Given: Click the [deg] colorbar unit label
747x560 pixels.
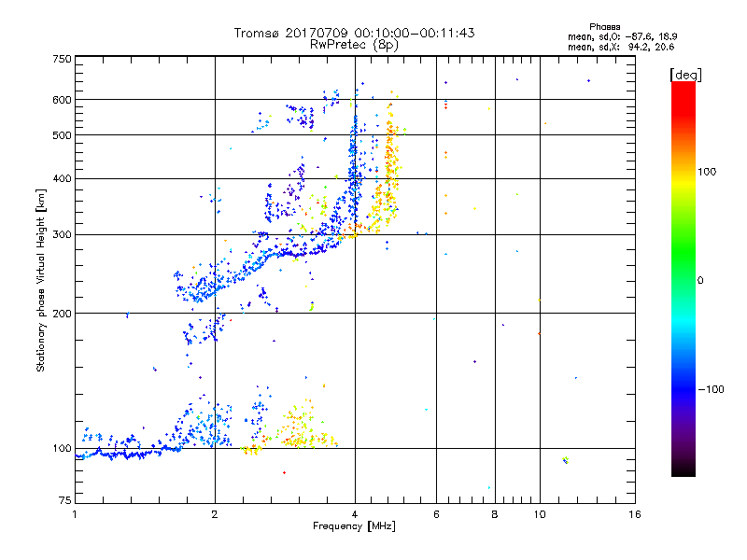Looking at the screenshot, I should 685,74.
